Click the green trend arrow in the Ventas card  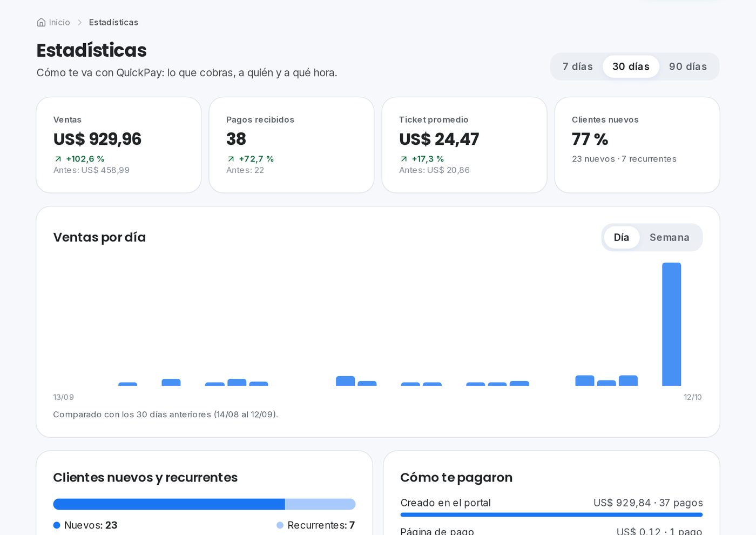[x=58, y=159]
